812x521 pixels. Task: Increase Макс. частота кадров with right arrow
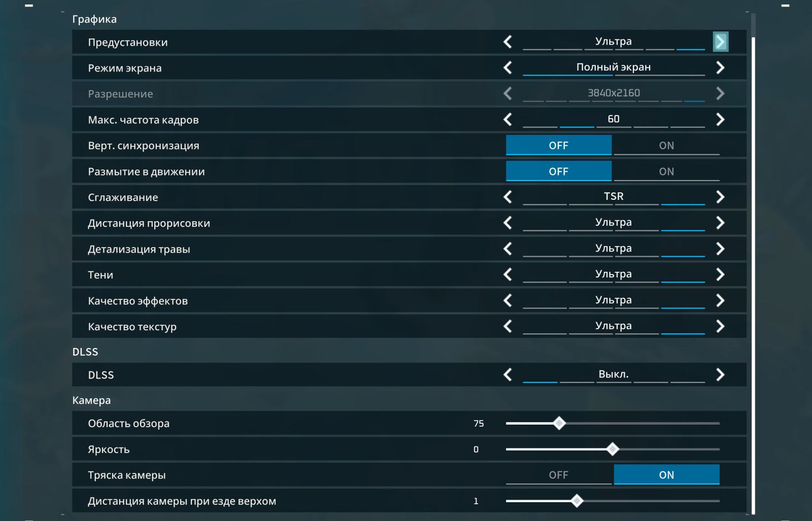pyautogui.click(x=720, y=119)
